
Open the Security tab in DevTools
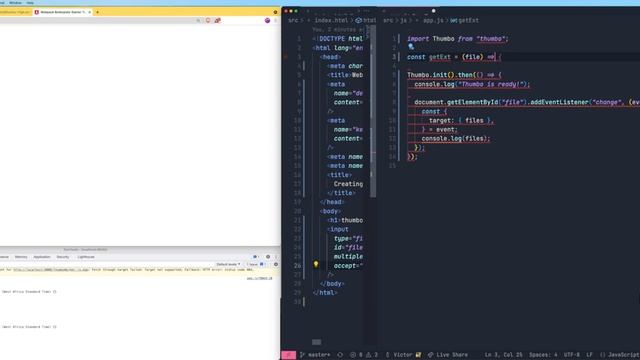coord(63,257)
